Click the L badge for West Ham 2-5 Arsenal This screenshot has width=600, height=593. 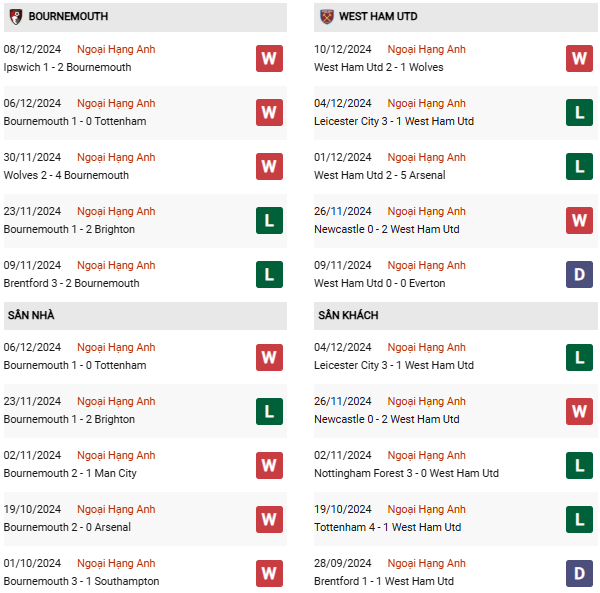pos(579,166)
